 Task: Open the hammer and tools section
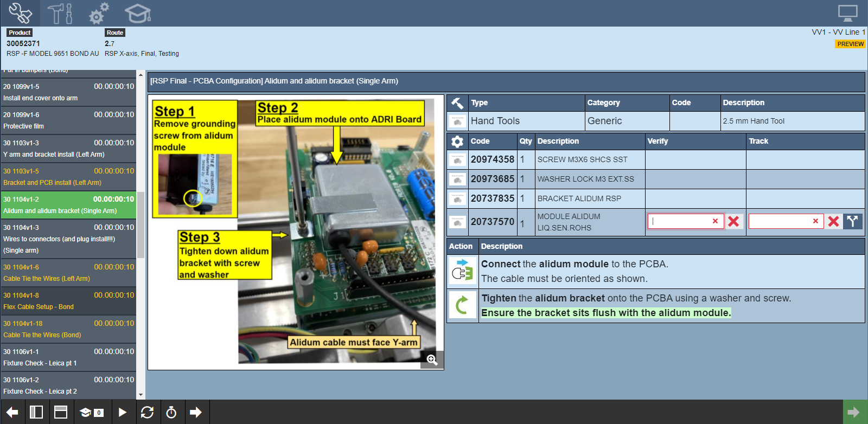click(x=60, y=13)
